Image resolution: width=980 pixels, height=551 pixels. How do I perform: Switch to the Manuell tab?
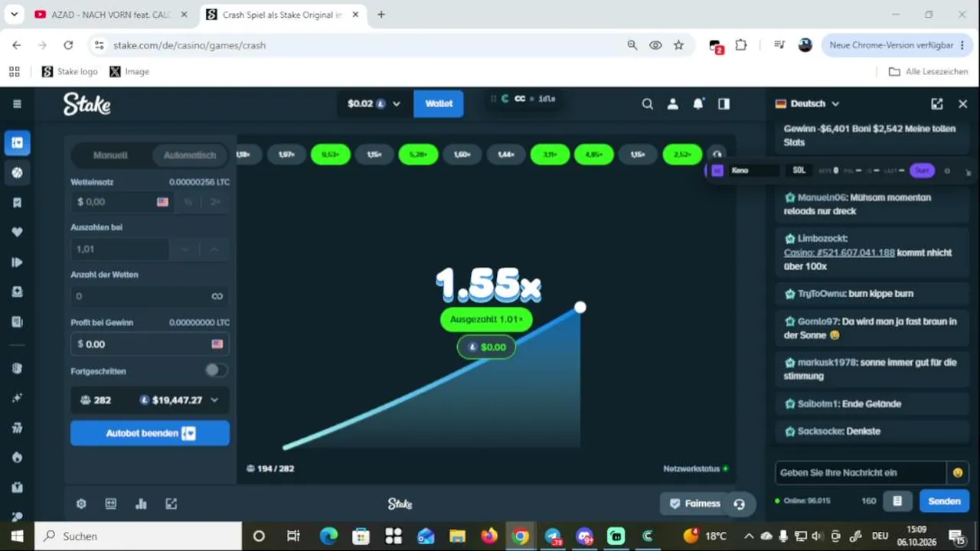coord(110,155)
